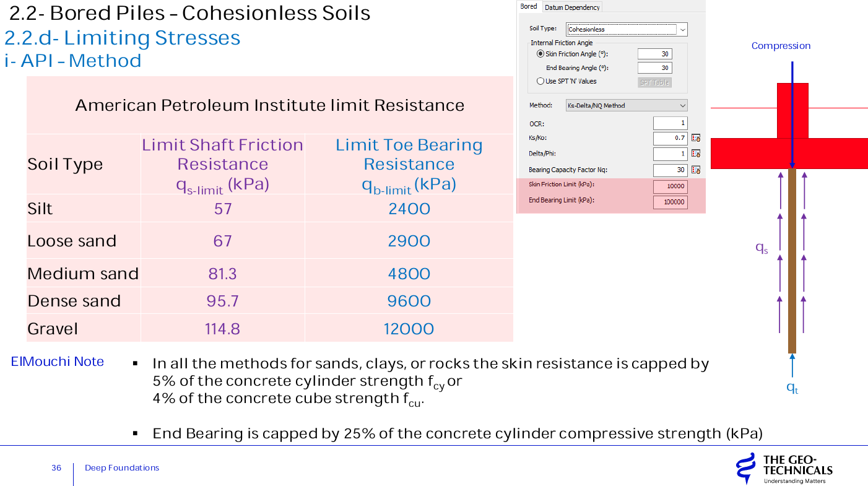
Task: Open the Method dropdown list
Action: pos(682,106)
